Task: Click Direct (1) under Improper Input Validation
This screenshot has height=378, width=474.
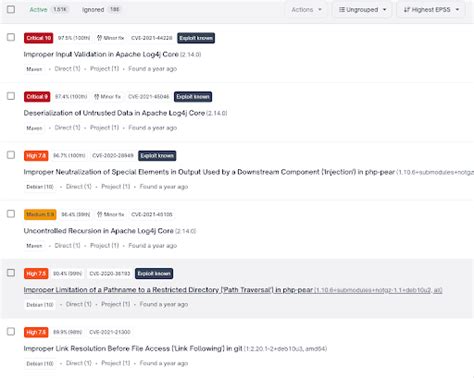Action: [x=67, y=69]
